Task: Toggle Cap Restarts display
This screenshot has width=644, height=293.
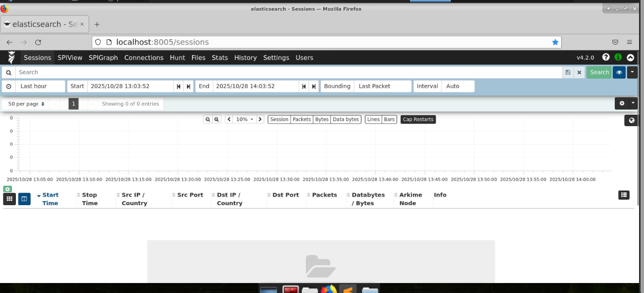Action: [x=418, y=120]
